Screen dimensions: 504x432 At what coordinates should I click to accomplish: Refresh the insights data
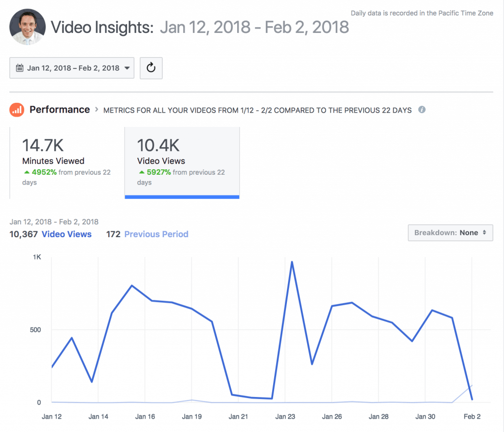pyautogui.click(x=151, y=68)
